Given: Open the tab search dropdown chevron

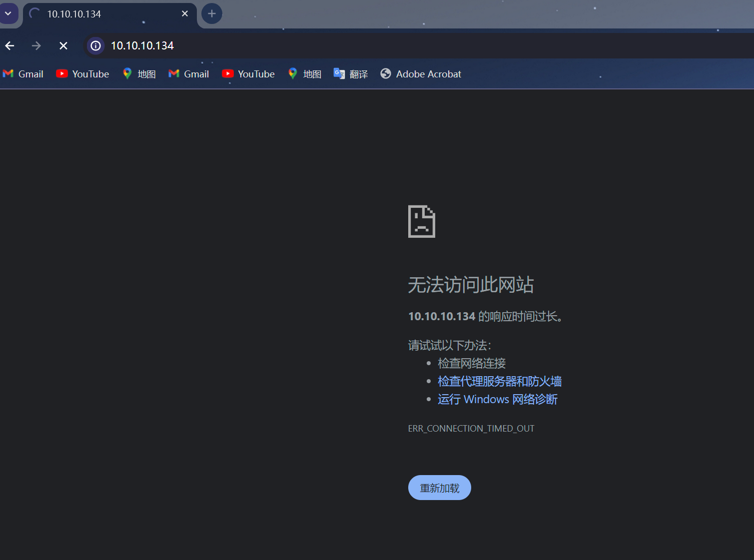Looking at the screenshot, I should pyautogui.click(x=8, y=13).
